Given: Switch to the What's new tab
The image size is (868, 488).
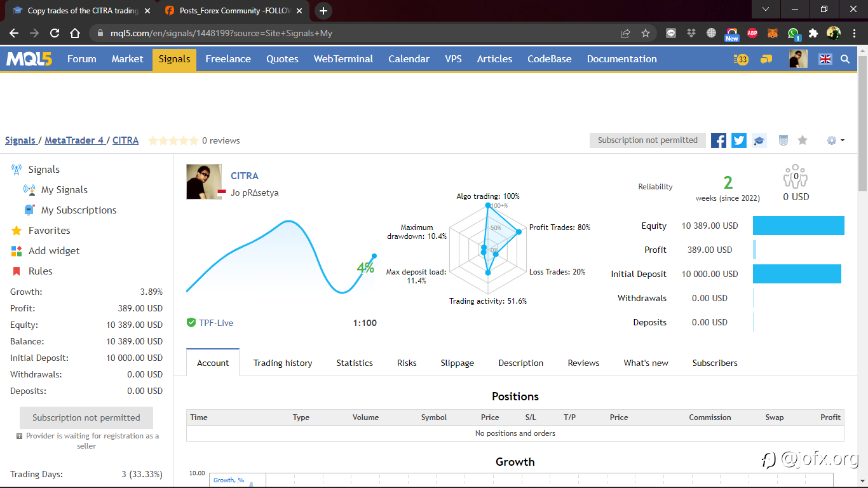Looking at the screenshot, I should tap(646, 363).
